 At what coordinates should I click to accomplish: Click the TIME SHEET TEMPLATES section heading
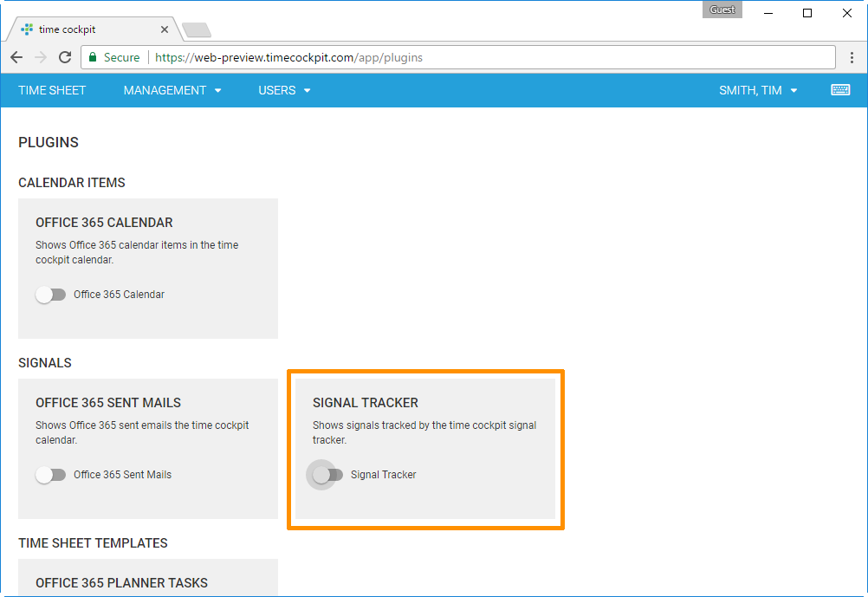click(x=93, y=542)
